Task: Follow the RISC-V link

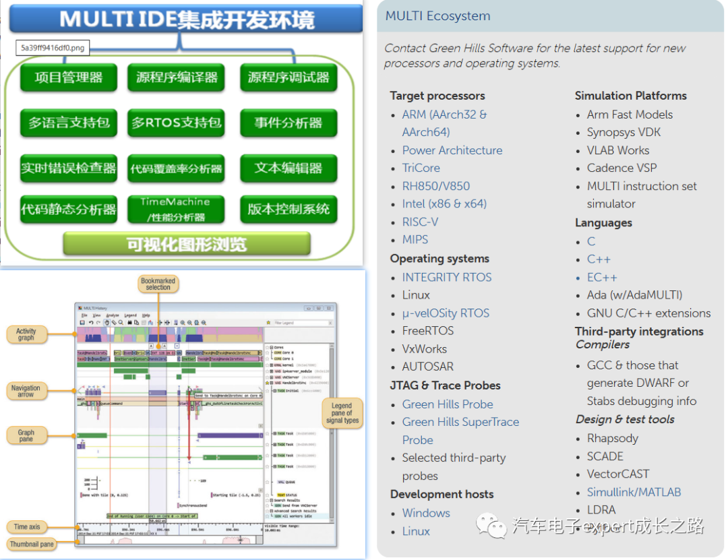Action: (420, 222)
